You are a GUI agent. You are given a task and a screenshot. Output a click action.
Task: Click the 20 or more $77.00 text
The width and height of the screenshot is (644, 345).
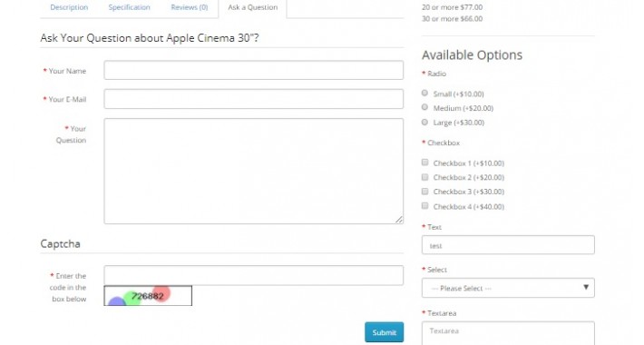453,7
